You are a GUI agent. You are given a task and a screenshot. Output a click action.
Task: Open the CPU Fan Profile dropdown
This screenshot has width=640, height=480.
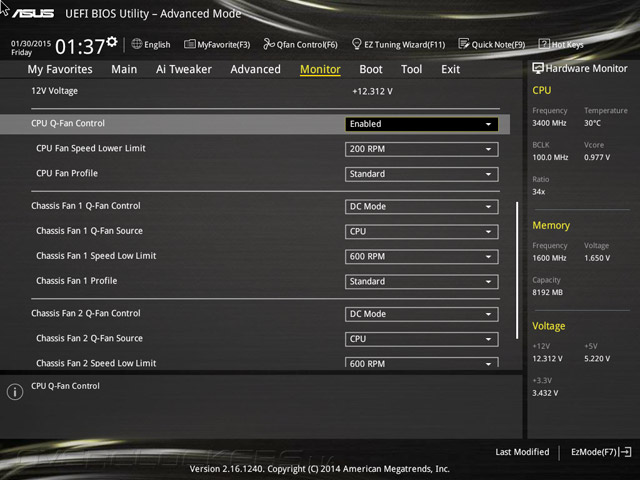coord(422,174)
